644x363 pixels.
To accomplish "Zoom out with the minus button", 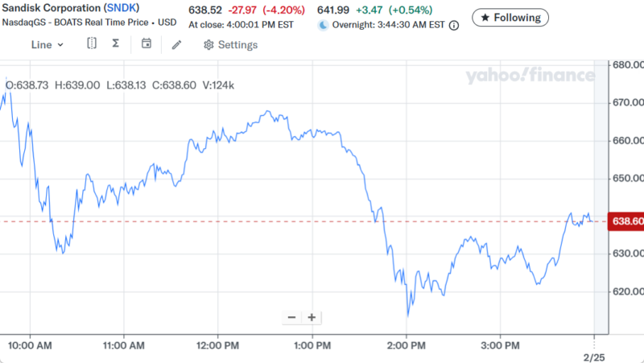I will (291, 317).
